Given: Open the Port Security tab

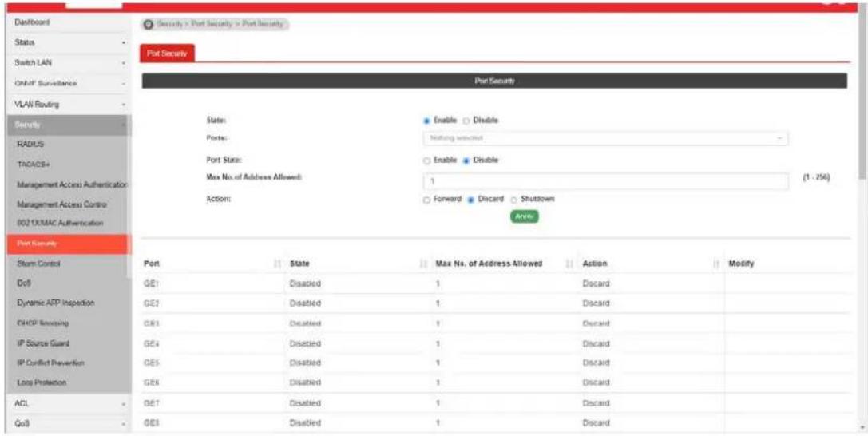Looking at the screenshot, I should 167,54.
